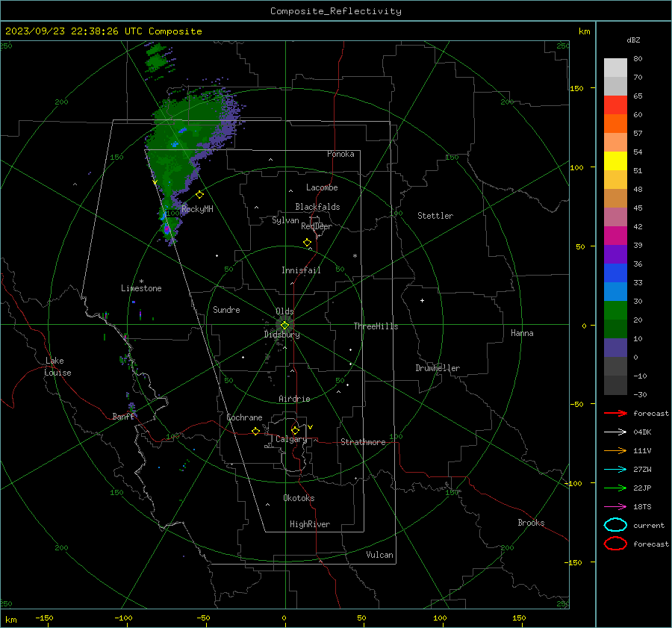Click the blue 36 dBZ color swatch
This screenshot has height=628, width=672.
coord(615,273)
